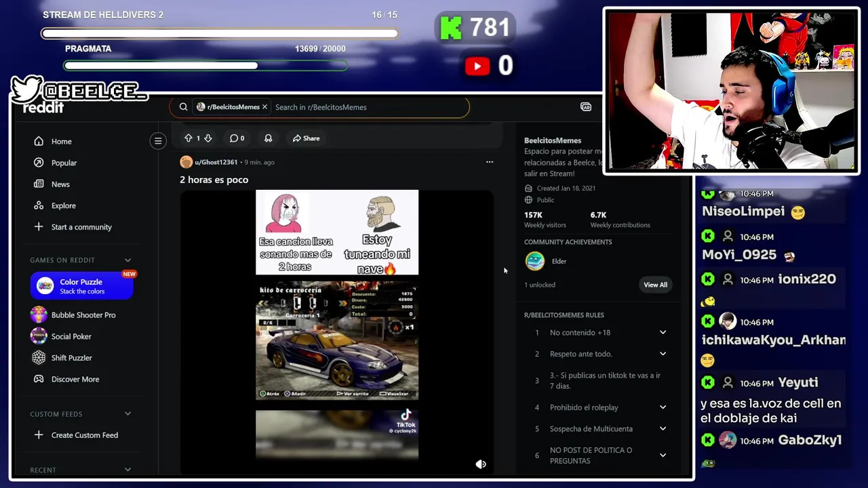
Task: Click the Twitter bird overlay icon
Action: point(26,89)
